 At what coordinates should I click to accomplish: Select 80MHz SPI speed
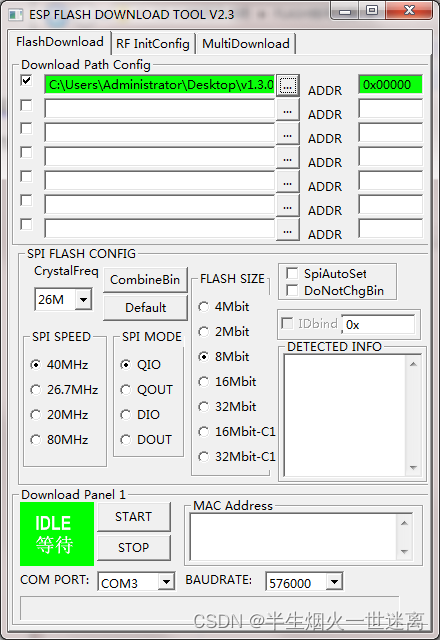click(x=36, y=440)
